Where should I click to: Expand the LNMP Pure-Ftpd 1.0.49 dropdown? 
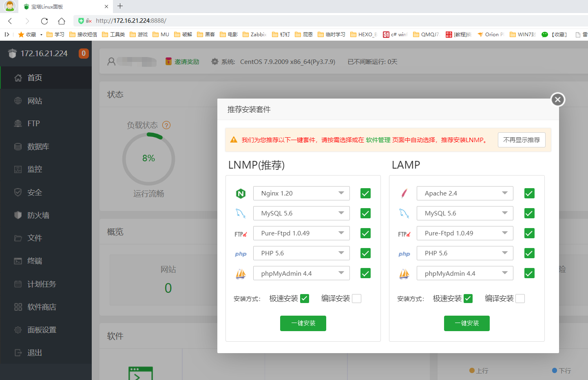pos(301,233)
